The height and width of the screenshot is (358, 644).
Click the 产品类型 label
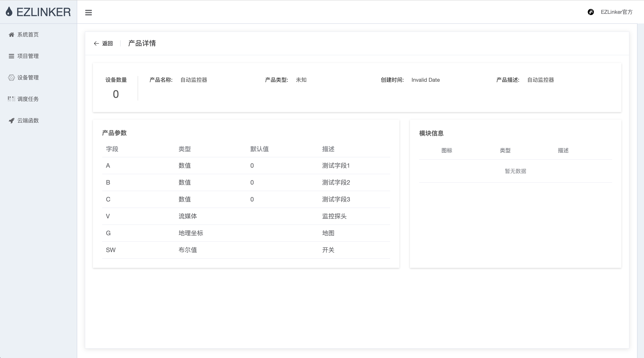[276, 80]
